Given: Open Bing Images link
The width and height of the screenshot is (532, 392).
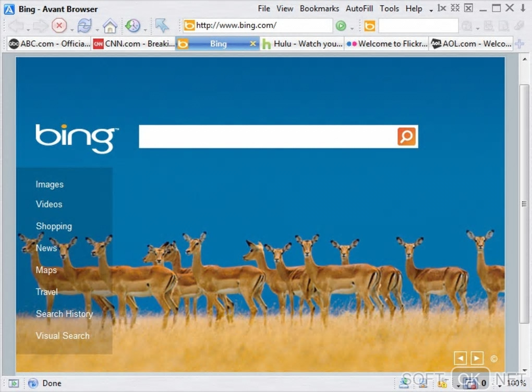Looking at the screenshot, I should [50, 184].
